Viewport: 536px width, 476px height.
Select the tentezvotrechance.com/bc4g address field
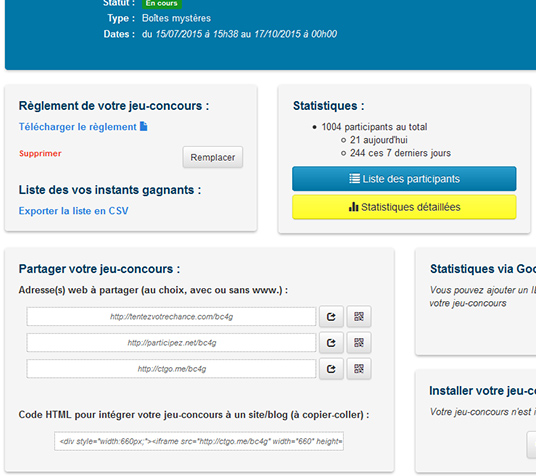(171, 317)
